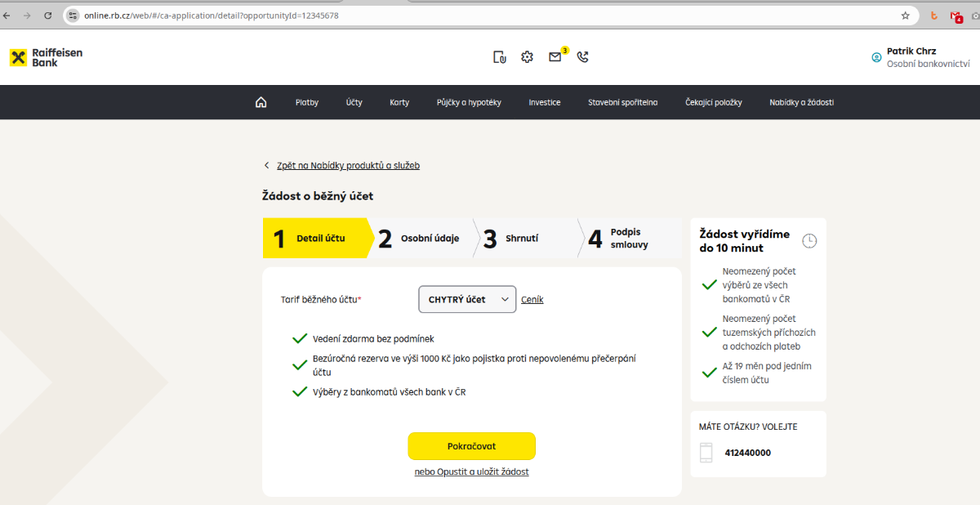Open site information icon in address bar
The height and width of the screenshot is (505, 980).
[73, 16]
